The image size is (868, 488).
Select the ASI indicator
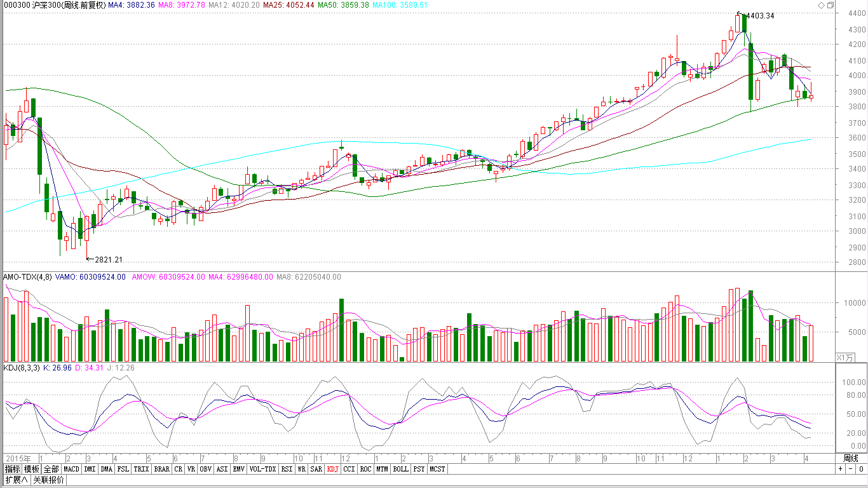[222, 469]
